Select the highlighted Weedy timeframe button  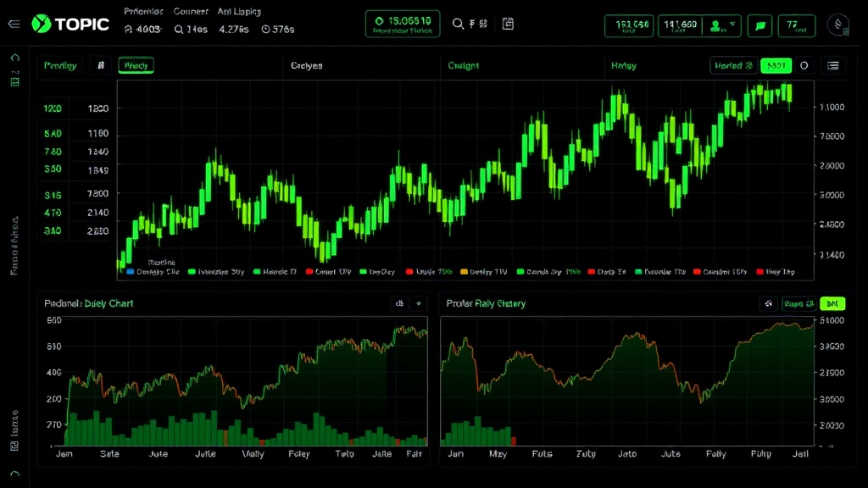(x=136, y=65)
